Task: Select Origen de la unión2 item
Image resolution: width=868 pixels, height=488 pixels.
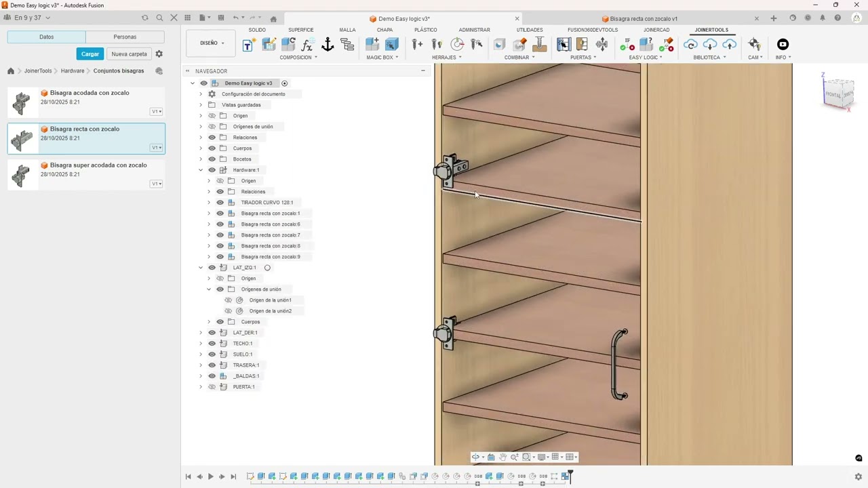Action: point(270,310)
